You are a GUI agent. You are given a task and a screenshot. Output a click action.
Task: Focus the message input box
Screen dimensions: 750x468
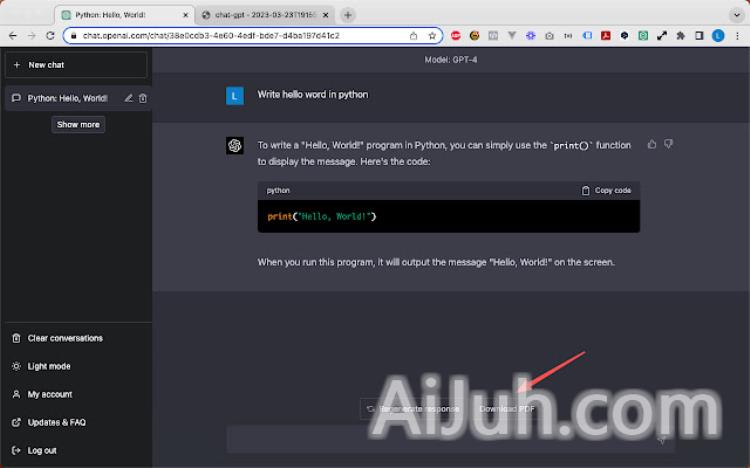click(440, 439)
